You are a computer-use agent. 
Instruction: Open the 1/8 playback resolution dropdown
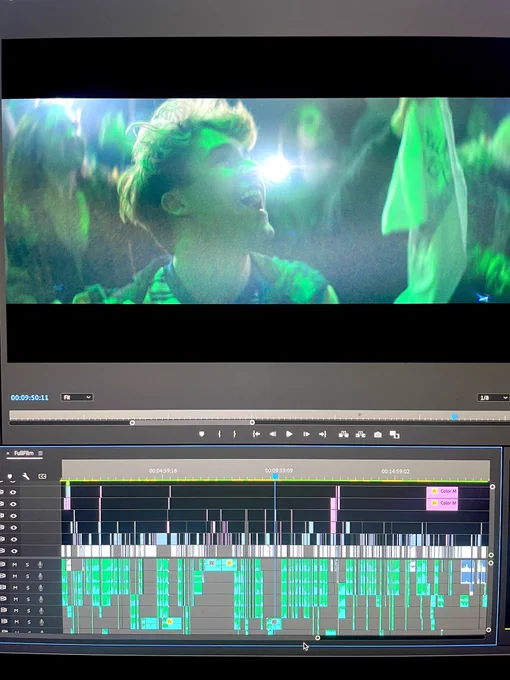493,398
